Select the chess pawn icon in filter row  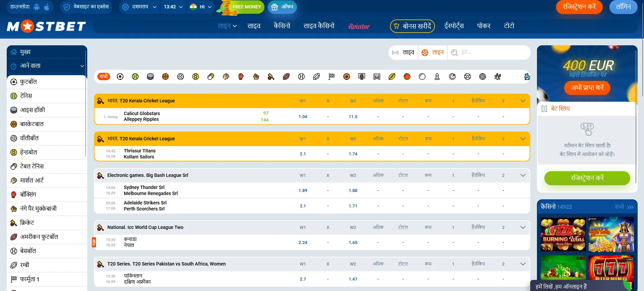click(x=437, y=77)
